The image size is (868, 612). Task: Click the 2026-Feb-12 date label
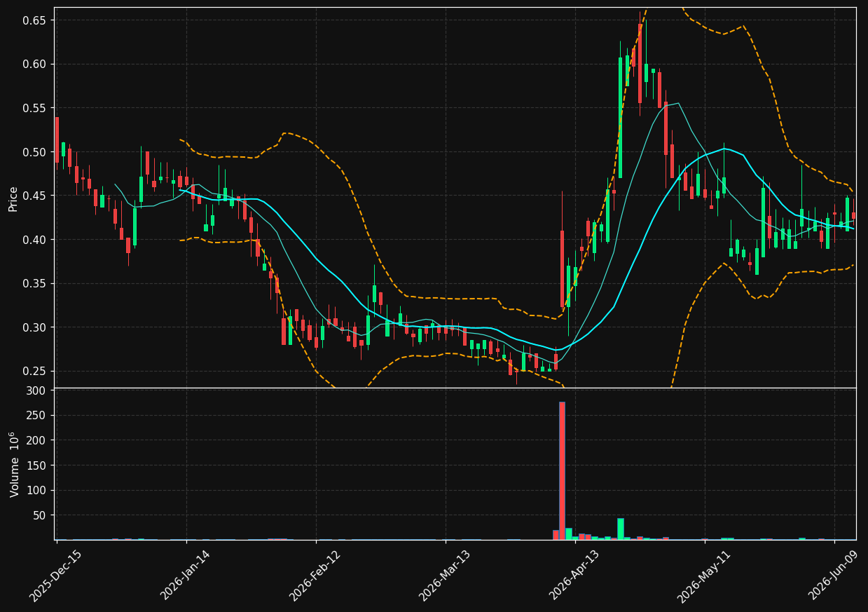tap(315, 576)
